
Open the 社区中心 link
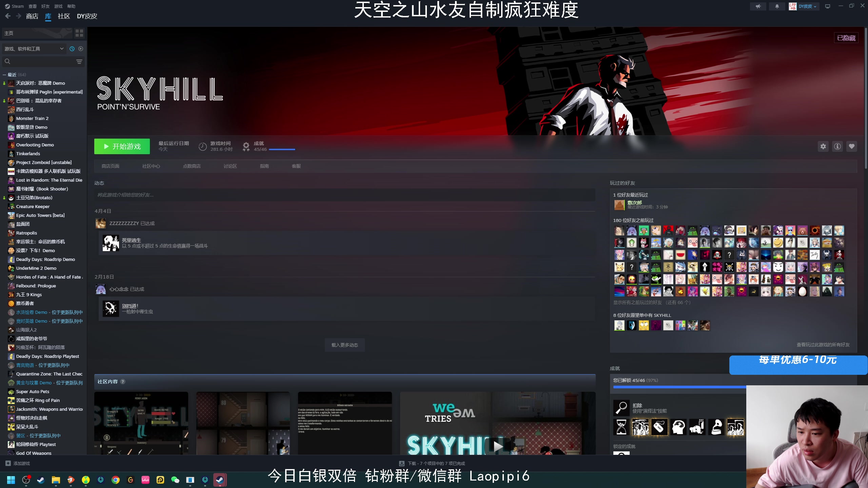click(151, 166)
